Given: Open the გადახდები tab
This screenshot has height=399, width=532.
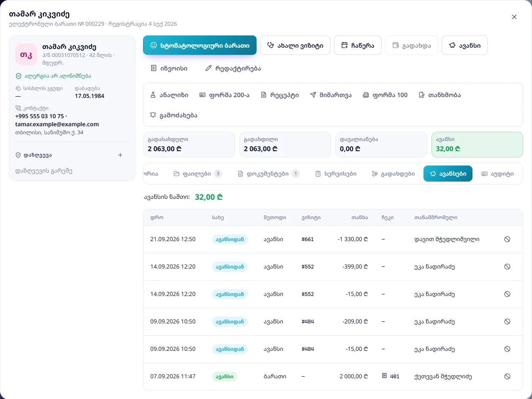Looking at the screenshot, I should (393, 174).
